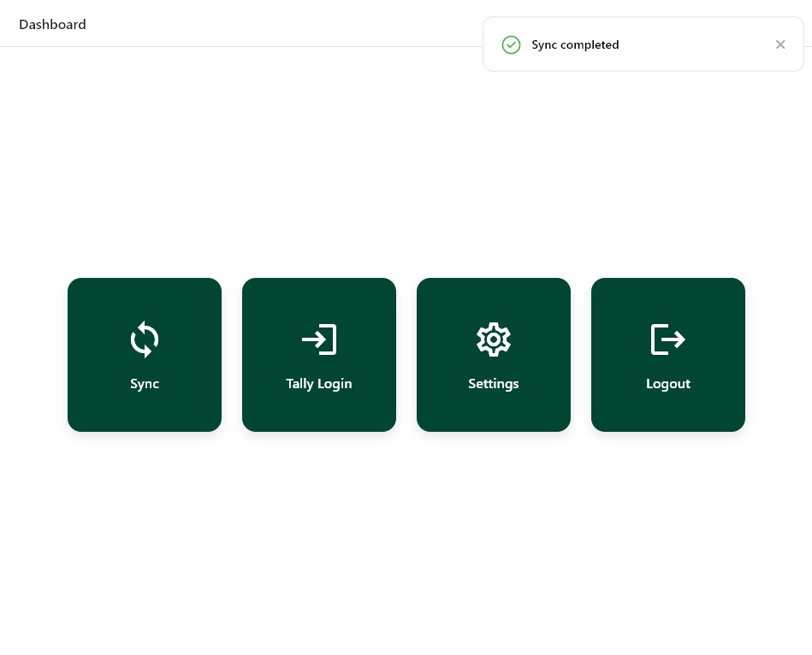Screen dimensions: 812x655
Task: Click the "Sync completed" message text
Action: (575, 44)
